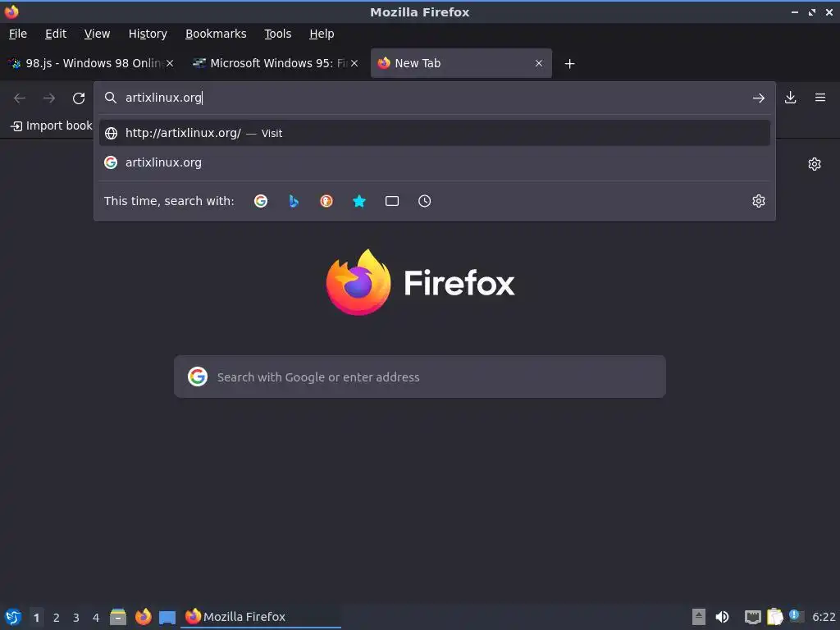The height and width of the screenshot is (630, 840).
Task: Click the update notifier tray icon
Action: point(797,616)
